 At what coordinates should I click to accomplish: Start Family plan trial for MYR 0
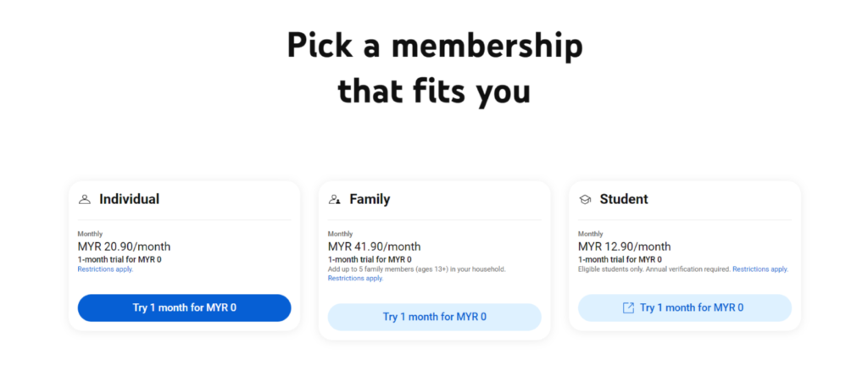[435, 317]
